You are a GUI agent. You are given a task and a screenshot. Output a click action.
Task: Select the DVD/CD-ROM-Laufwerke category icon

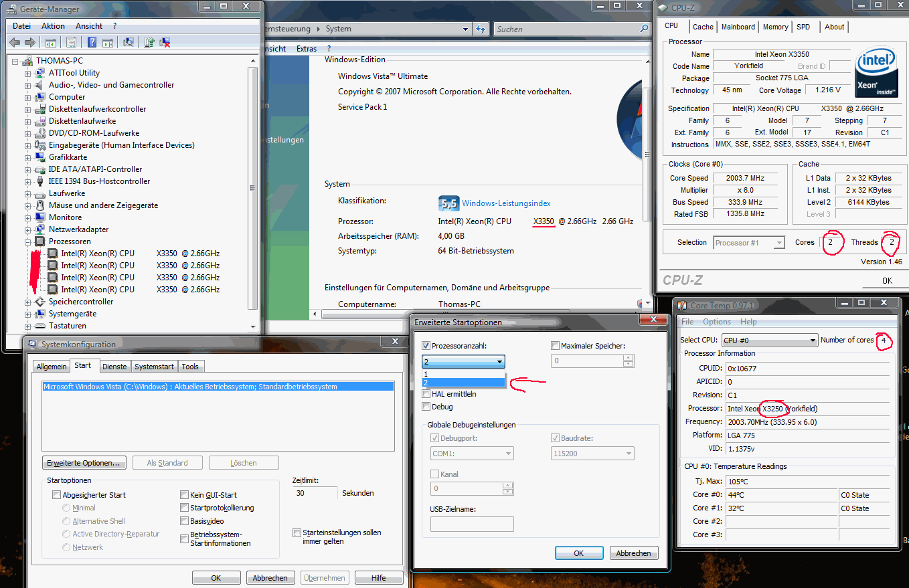pos(40,133)
